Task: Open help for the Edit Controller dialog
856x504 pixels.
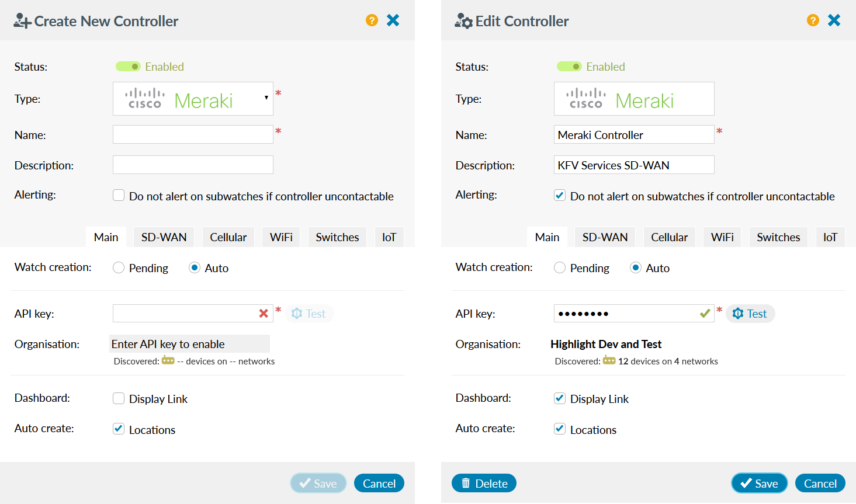Action: 813,19
